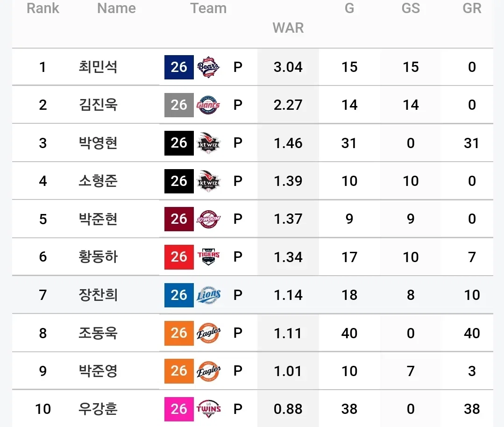Click the Eagles logo beside 조동욱
The image size is (504, 427).
(208, 333)
